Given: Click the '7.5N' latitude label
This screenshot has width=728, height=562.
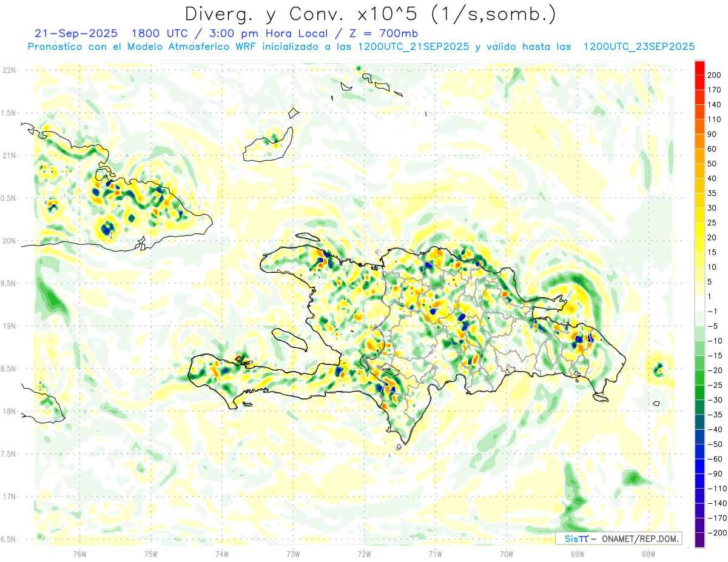Looking at the screenshot, I should 8,453.
